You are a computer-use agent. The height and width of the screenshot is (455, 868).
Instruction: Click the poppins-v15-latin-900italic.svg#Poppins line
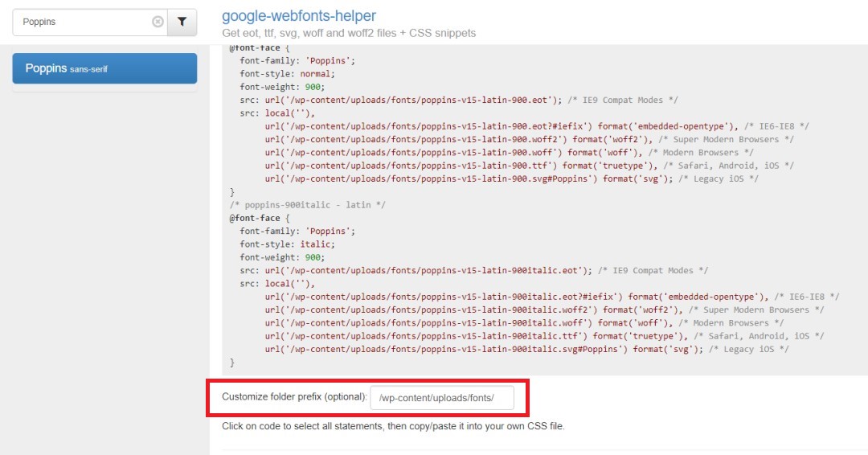tap(526, 349)
